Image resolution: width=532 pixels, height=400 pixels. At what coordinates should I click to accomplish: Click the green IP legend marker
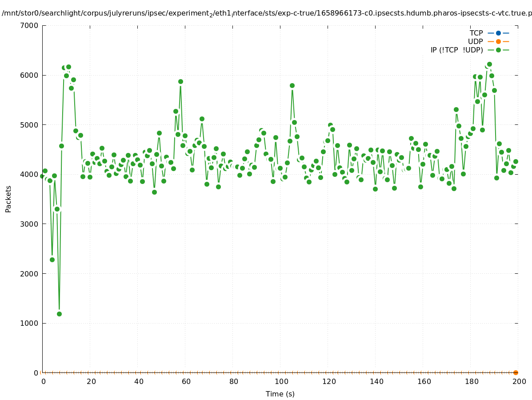pos(498,50)
